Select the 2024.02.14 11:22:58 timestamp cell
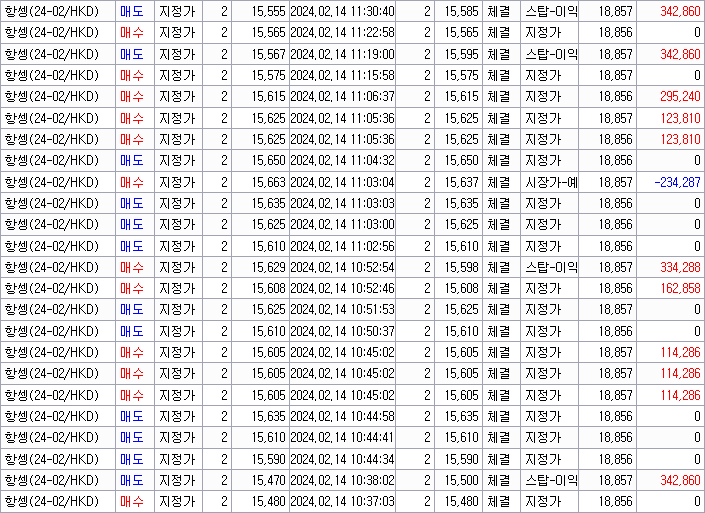The height and width of the screenshot is (513, 705). point(342,32)
